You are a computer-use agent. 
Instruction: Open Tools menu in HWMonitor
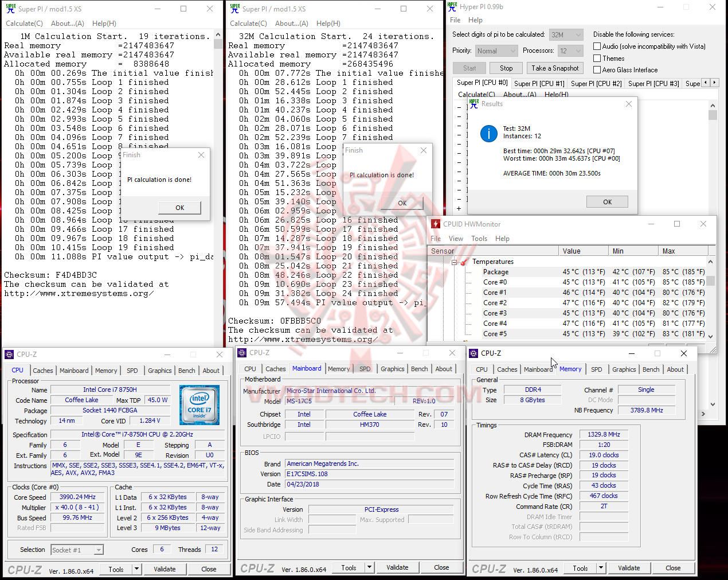(479, 239)
